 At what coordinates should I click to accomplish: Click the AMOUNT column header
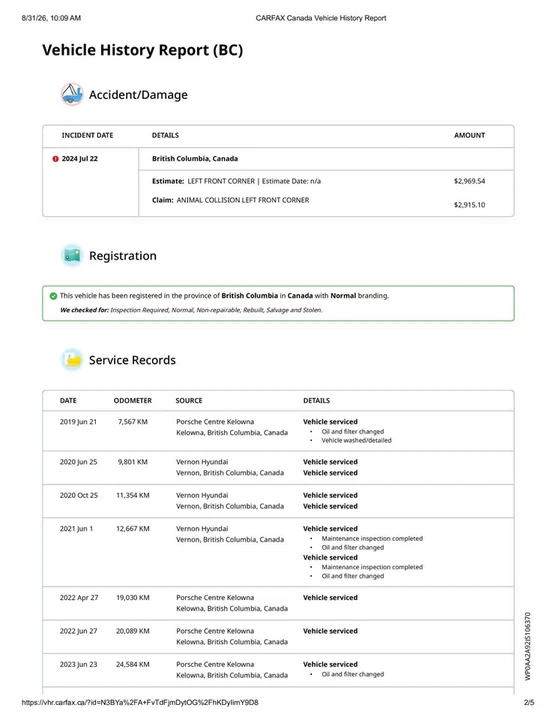coord(469,135)
